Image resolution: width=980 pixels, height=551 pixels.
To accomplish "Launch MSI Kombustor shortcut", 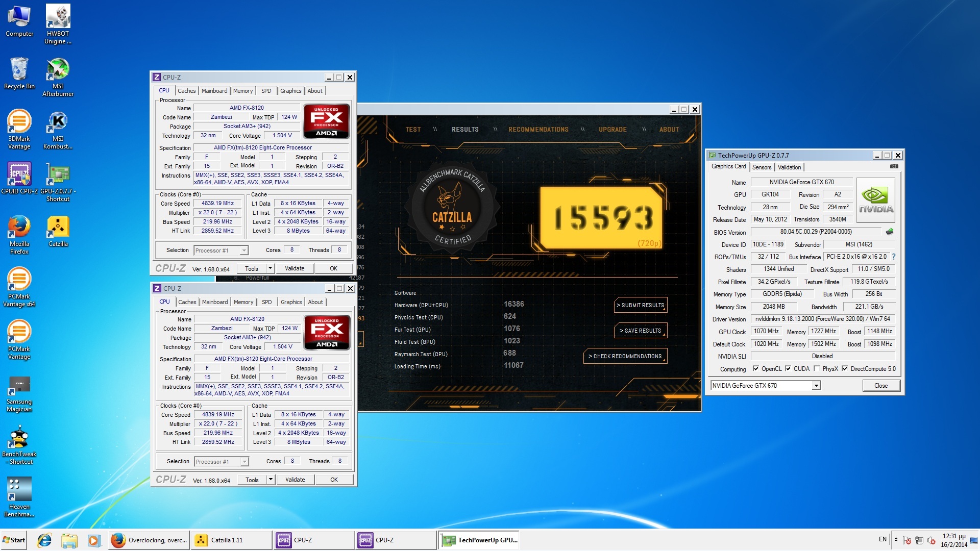I will click(x=58, y=130).
